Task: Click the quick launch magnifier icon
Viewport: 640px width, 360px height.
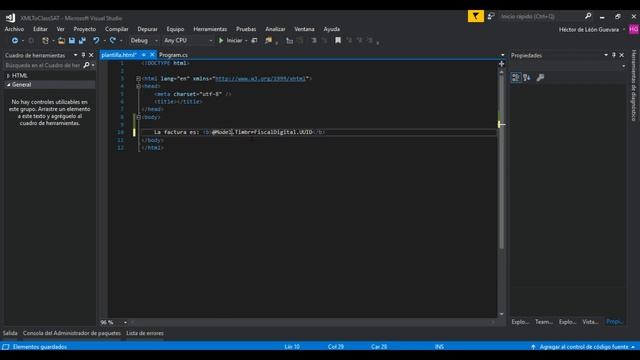Action: coord(588,16)
